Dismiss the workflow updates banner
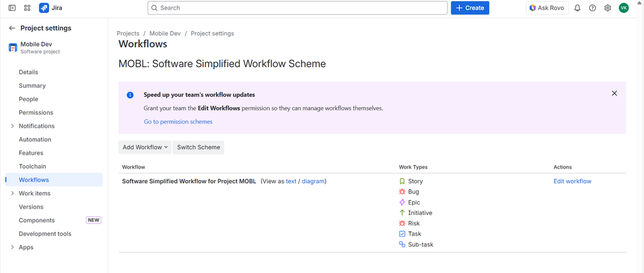 [x=614, y=94]
